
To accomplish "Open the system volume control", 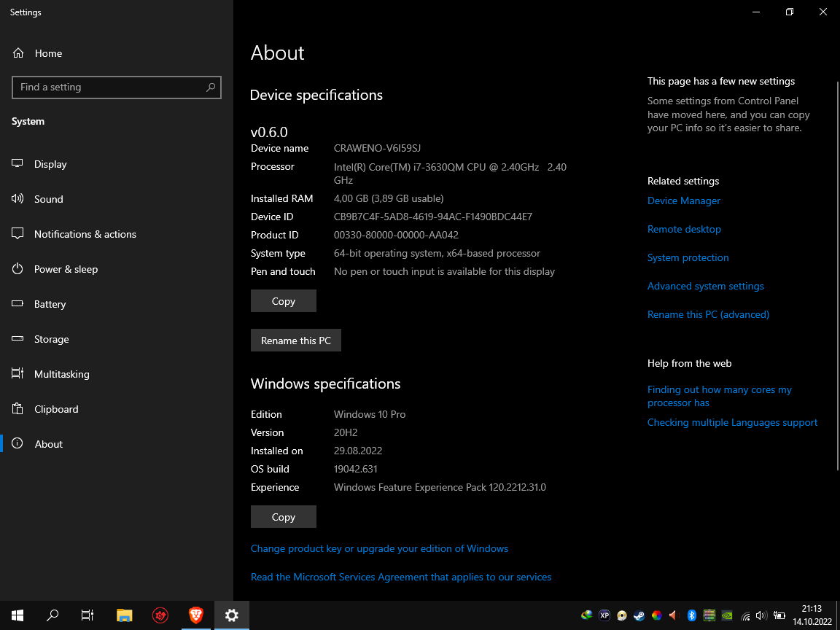I will [761, 615].
